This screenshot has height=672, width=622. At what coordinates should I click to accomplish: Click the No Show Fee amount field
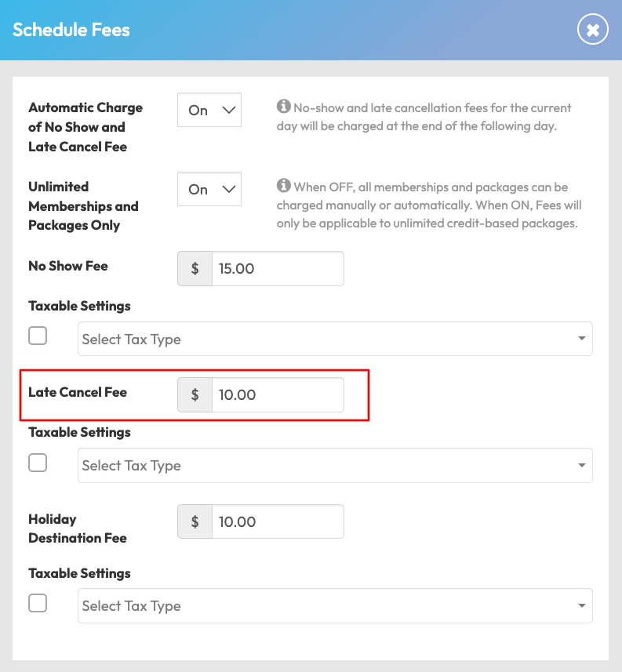point(278,268)
